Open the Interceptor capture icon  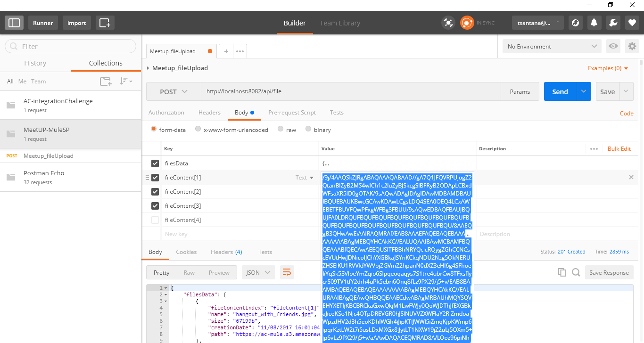(x=448, y=22)
